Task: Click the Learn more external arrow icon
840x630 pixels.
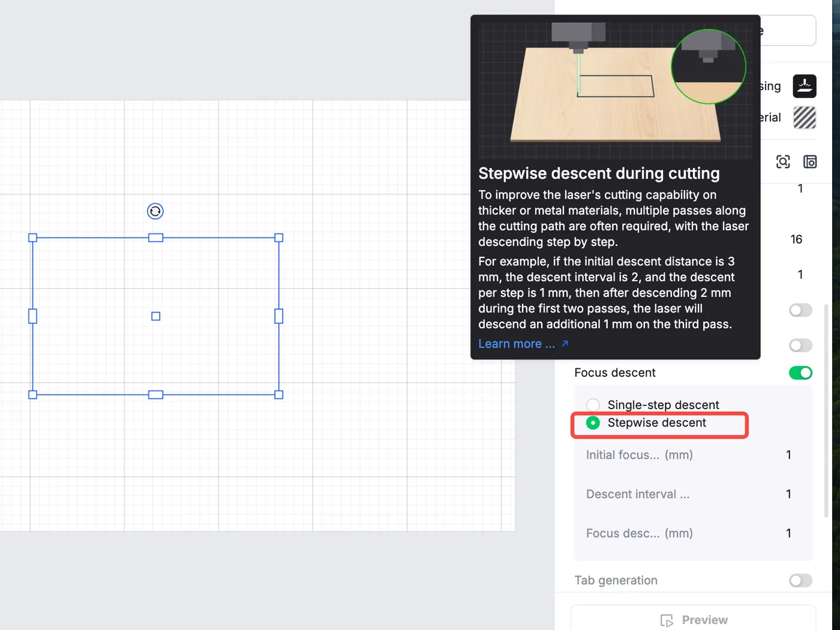Action: pyautogui.click(x=565, y=344)
